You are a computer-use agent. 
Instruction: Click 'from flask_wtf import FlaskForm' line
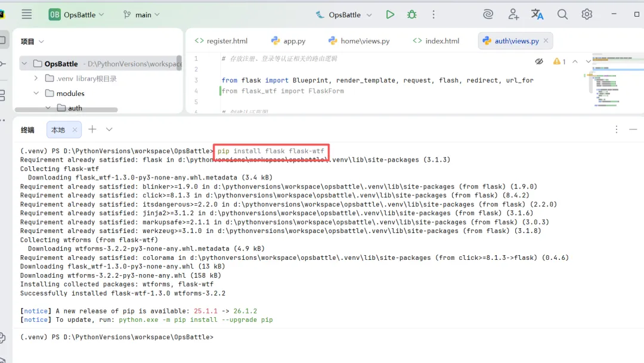(283, 91)
